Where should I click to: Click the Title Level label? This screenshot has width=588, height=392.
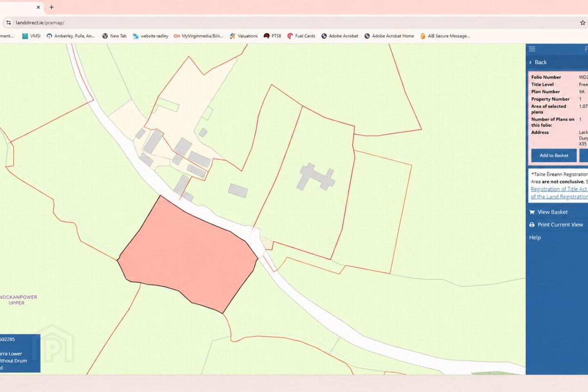click(542, 85)
